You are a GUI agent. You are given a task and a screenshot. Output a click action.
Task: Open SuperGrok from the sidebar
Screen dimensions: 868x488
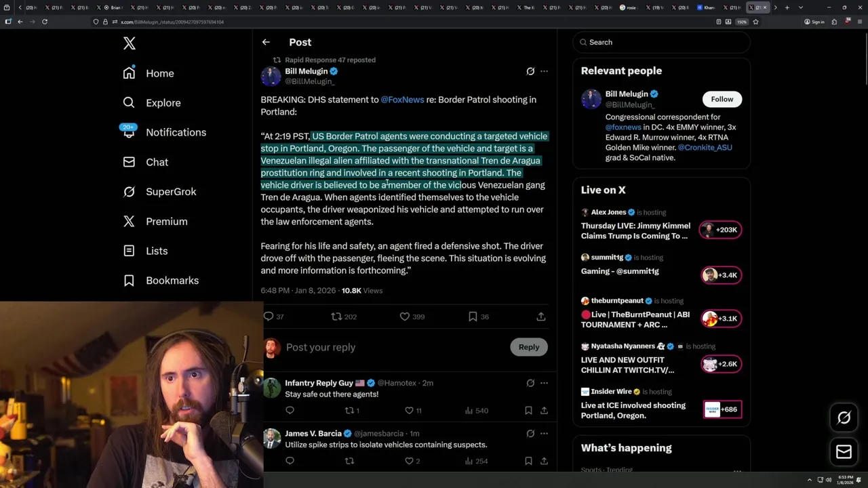(x=159, y=192)
